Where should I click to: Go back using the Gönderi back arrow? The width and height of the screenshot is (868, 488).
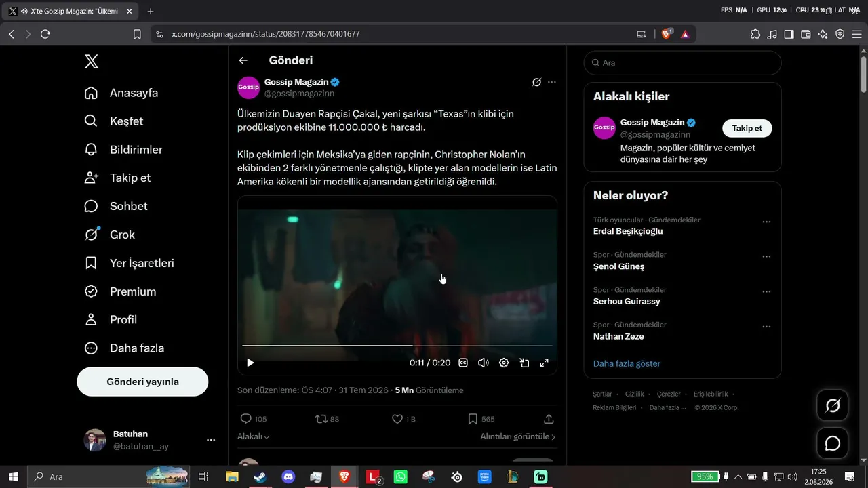243,60
